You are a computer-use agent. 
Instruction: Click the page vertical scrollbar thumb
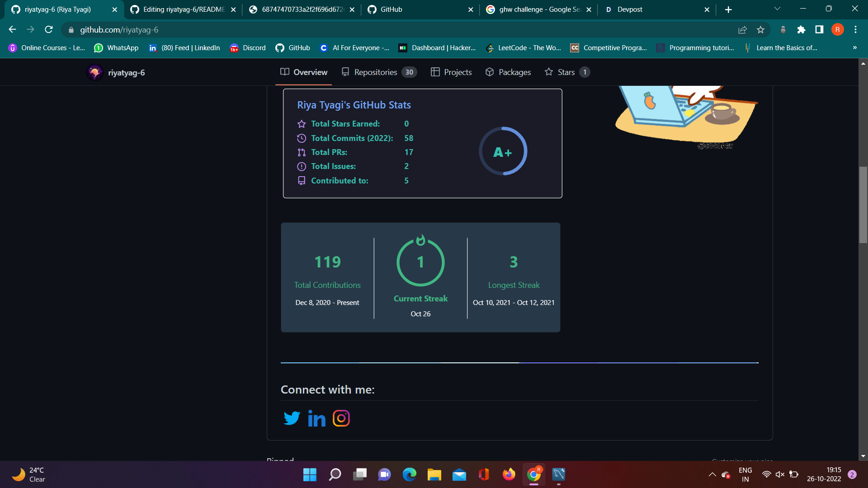coord(863,206)
